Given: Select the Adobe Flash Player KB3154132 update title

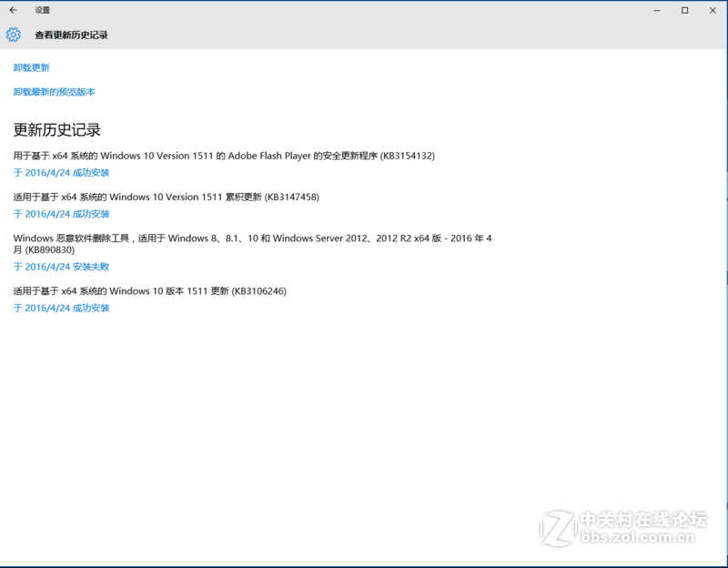Looking at the screenshot, I should tap(224, 156).
